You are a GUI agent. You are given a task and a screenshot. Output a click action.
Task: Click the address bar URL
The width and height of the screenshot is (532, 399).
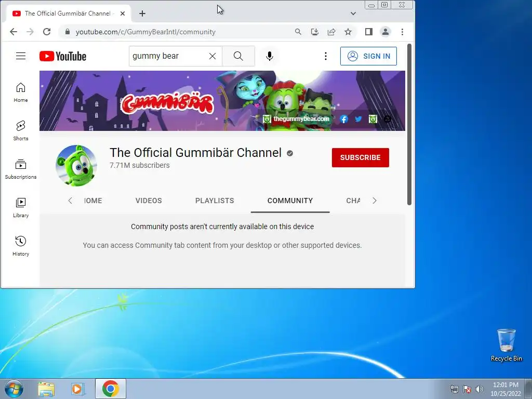point(145,32)
